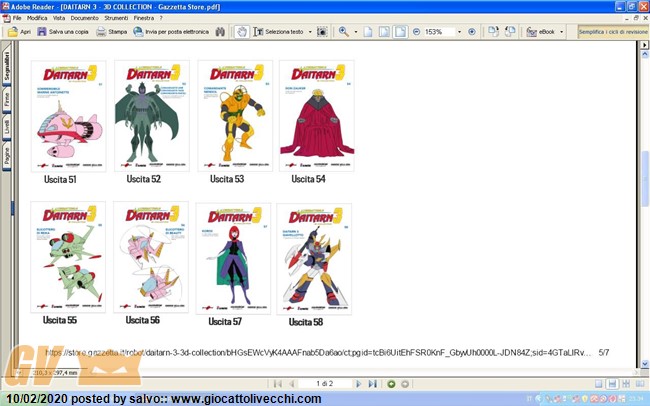Expand the eBook dropdown menu
The width and height of the screenshot is (650, 406).
(562, 32)
